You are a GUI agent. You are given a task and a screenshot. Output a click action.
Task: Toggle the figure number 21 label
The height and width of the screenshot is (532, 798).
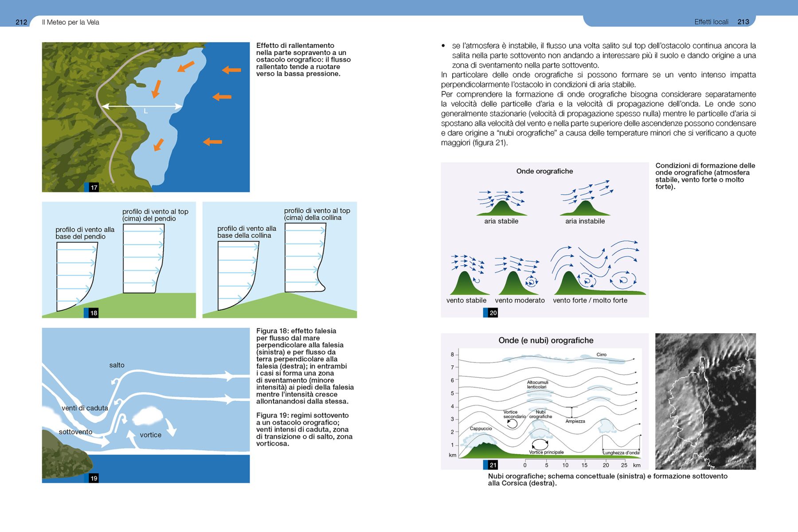[x=493, y=465]
